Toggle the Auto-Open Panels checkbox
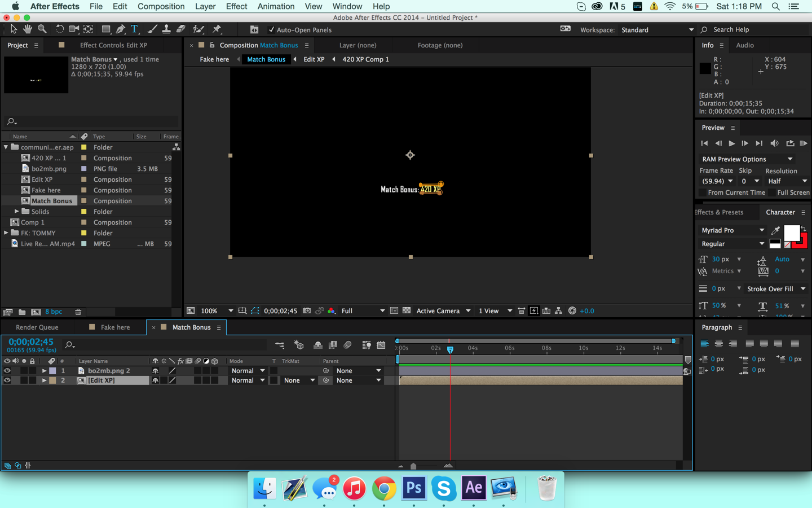 tap(271, 29)
